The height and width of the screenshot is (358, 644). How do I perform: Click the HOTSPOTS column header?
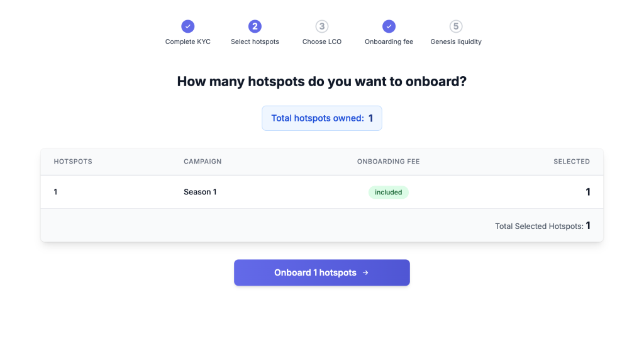[x=73, y=162]
